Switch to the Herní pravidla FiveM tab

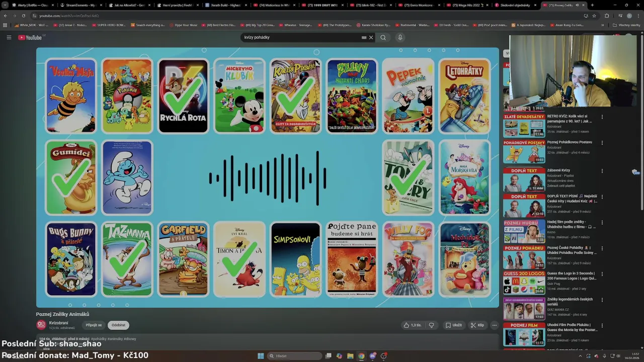pos(178,5)
